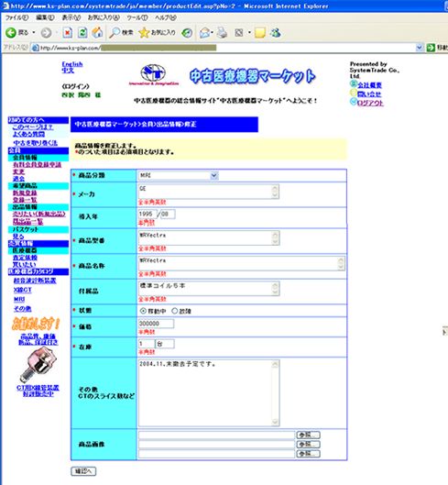Select the 稼動中 radio button
Screen dimensions: 448x485
pyautogui.click(x=143, y=311)
